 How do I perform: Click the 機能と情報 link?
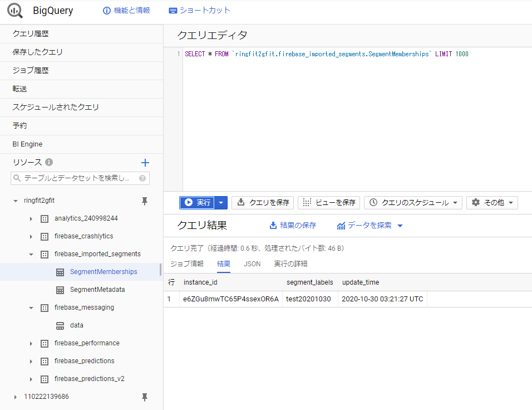[126, 11]
